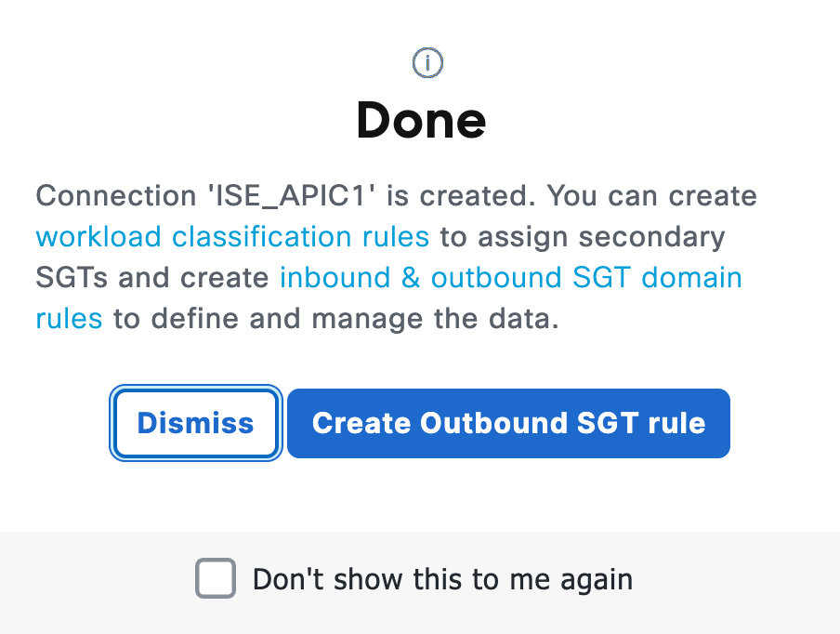
Task: Click the workload classification rules hyperlink
Action: pyautogui.click(x=231, y=236)
